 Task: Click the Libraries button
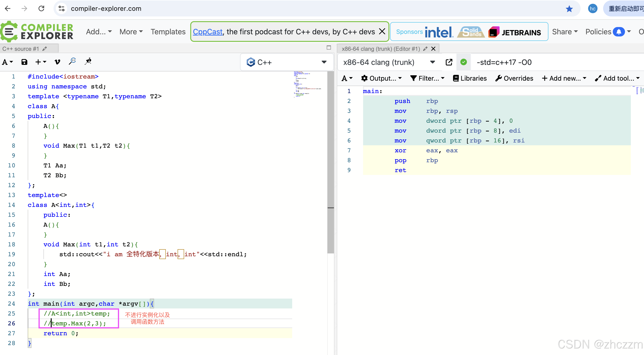click(470, 78)
